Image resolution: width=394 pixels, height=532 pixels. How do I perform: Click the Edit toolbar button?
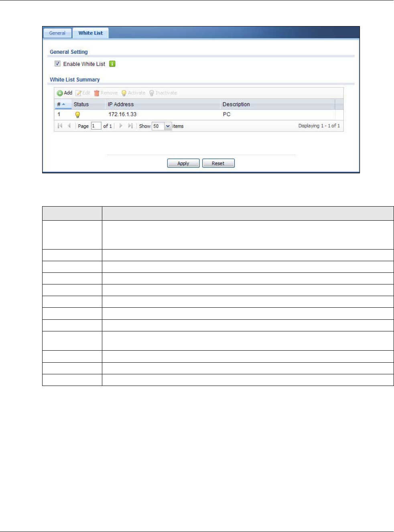[83, 93]
